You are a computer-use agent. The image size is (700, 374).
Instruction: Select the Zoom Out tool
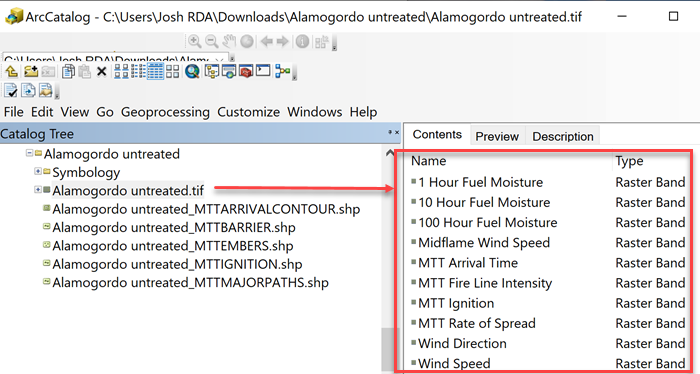click(x=212, y=42)
